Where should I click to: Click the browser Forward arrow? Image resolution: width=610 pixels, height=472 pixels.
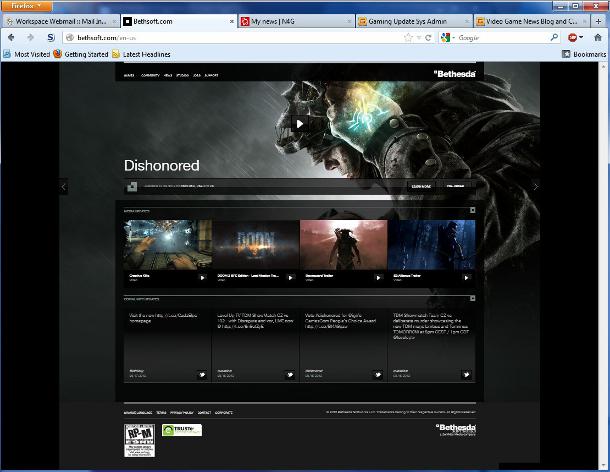click(x=30, y=37)
